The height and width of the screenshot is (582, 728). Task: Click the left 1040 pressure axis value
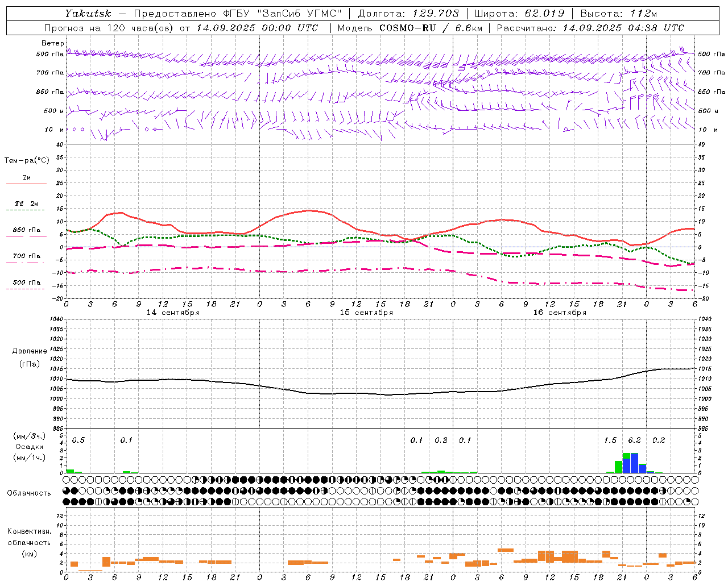56,319
